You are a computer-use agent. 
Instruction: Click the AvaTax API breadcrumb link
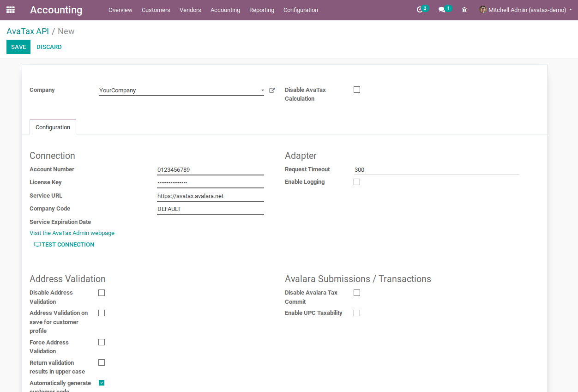(x=28, y=31)
